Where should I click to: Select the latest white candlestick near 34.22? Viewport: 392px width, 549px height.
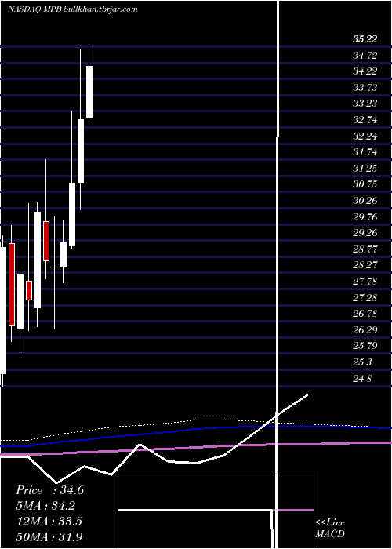[x=89, y=92]
